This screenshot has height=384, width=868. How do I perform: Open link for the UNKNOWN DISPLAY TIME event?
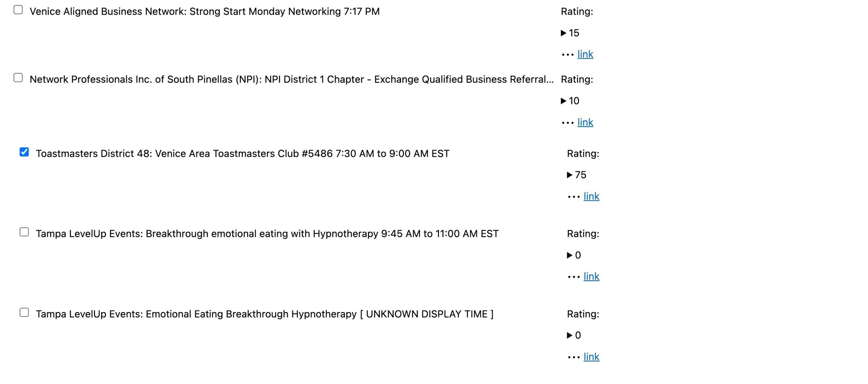[x=591, y=357]
